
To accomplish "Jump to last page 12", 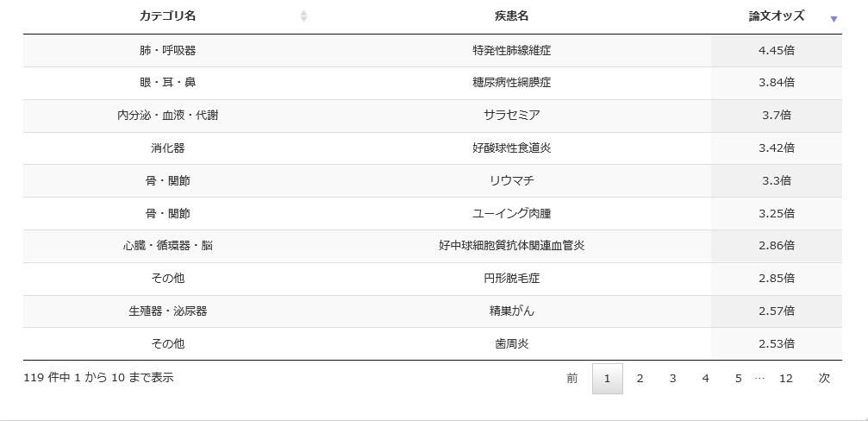I will click(785, 379).
